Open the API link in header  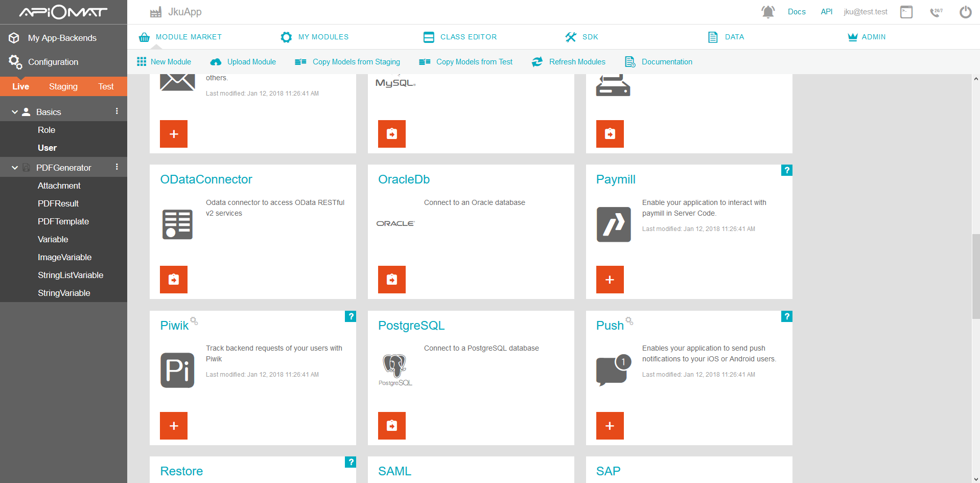coord(827,12)
